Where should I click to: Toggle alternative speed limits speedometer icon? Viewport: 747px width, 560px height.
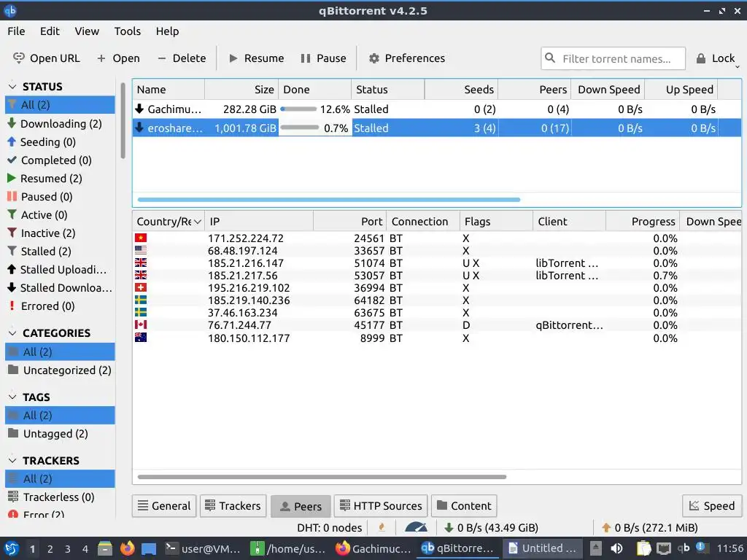coord(416,528)
